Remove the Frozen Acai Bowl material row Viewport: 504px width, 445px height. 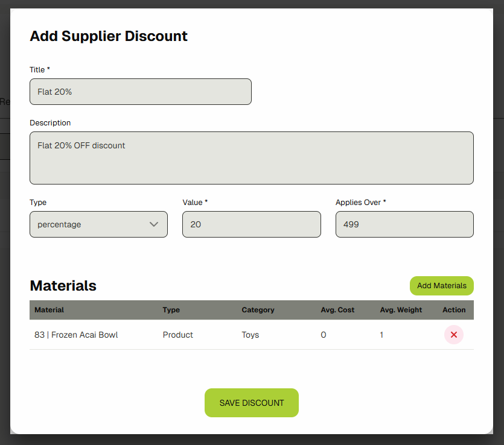click(x=453, y=335)
